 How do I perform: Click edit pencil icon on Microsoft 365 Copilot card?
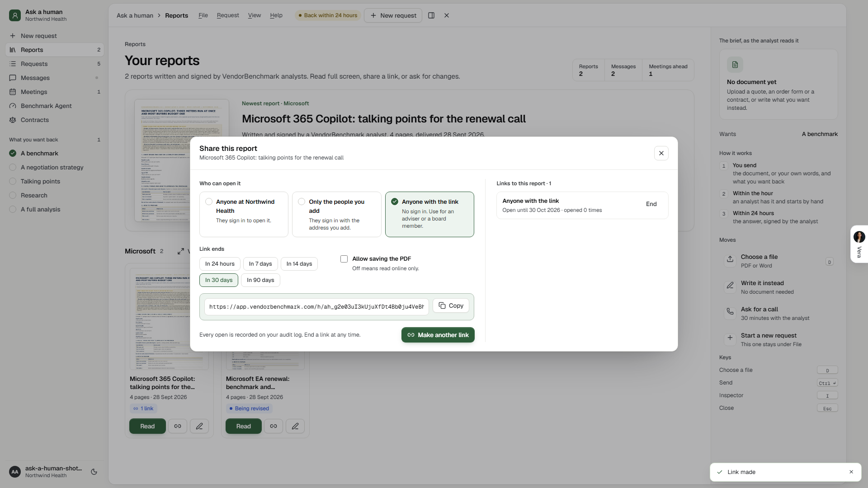pyautogui.click(x=199, y=426)
